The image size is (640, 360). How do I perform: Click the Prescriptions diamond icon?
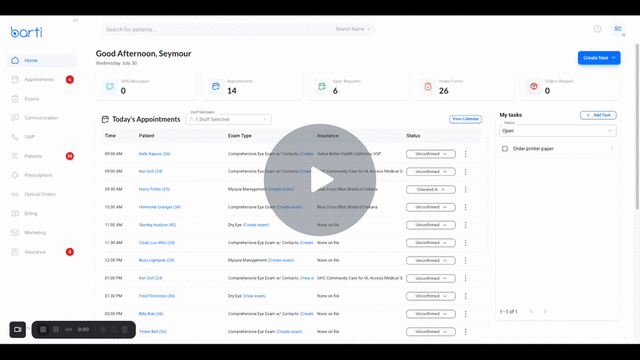(x=15, y=175)
